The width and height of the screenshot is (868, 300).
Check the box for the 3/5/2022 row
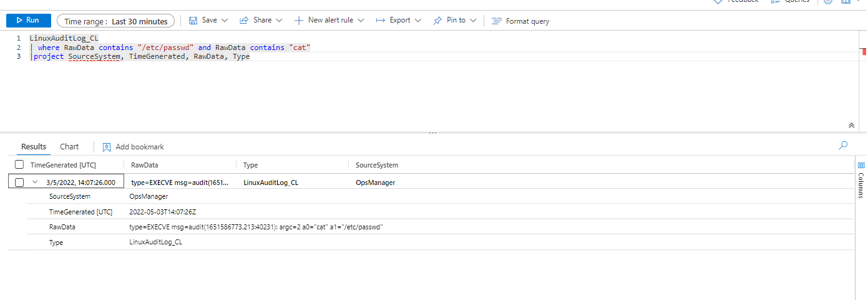point(19,182)
